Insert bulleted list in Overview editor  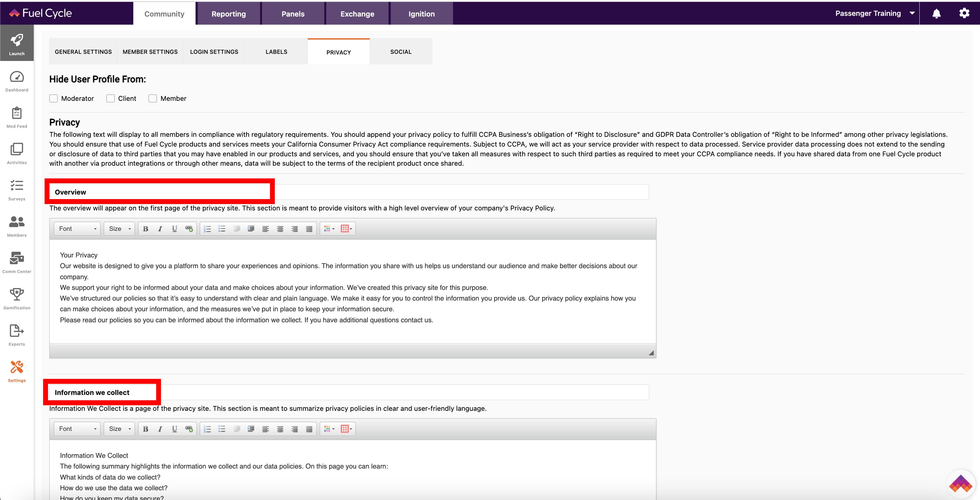click(222, 229)
